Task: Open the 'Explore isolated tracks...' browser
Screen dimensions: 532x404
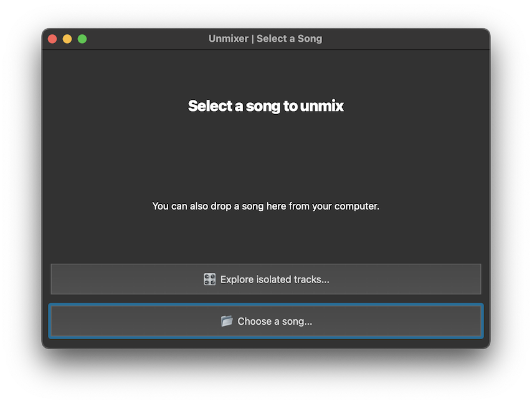Action: (x=265, y=279)
